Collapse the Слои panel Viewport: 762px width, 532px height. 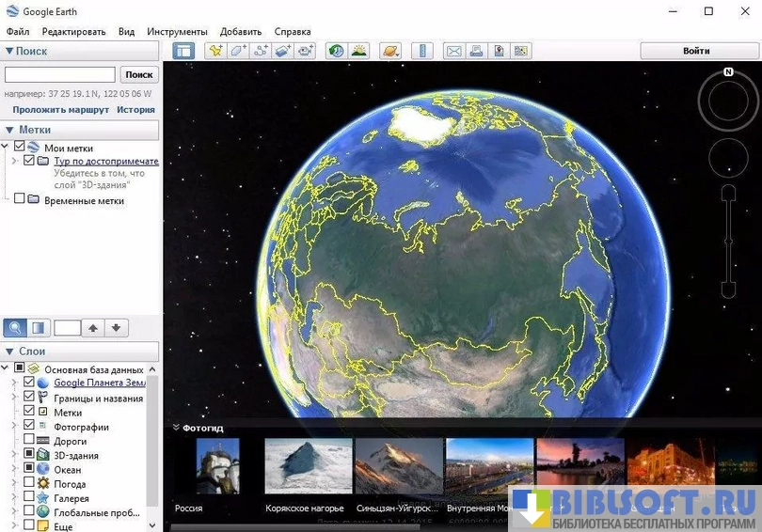tap(9, 352)
